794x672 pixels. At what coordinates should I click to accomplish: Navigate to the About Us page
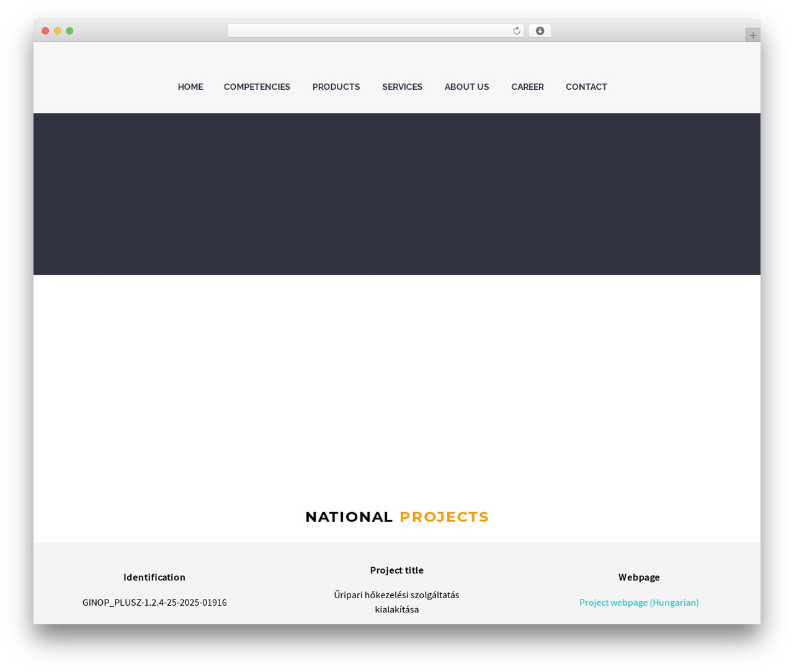467,87
